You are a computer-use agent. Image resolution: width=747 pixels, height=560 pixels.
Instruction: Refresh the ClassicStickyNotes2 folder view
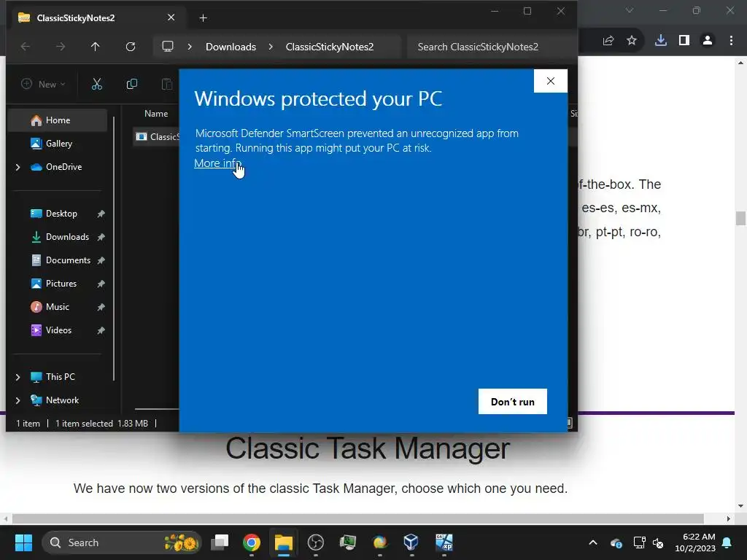pyautogui.click(x=131, y=47)
